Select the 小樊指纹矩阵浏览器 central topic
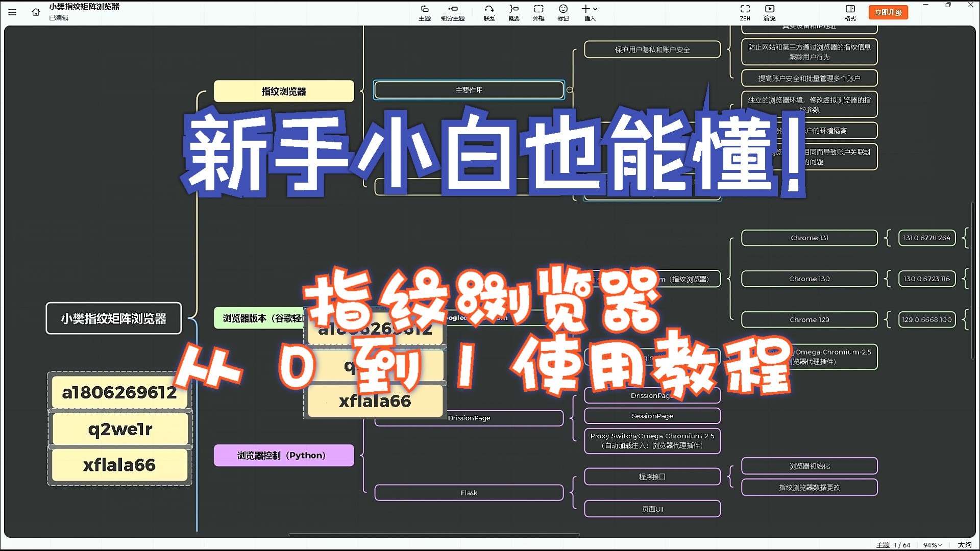Screen dimensions: 980x551 pyautogui.click(x=113, y=318)
